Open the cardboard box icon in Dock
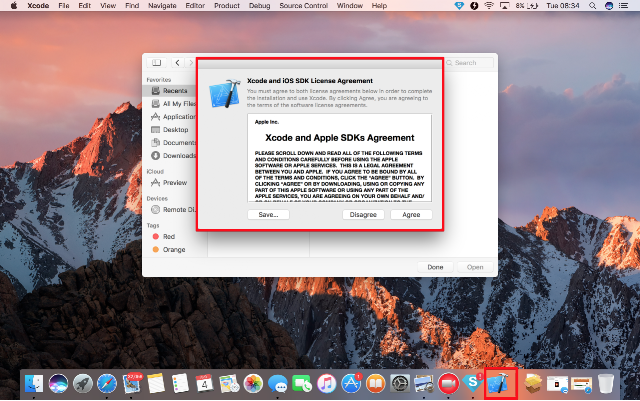The image size is (640, 401). pyautogui.click(x=533, y=384)
